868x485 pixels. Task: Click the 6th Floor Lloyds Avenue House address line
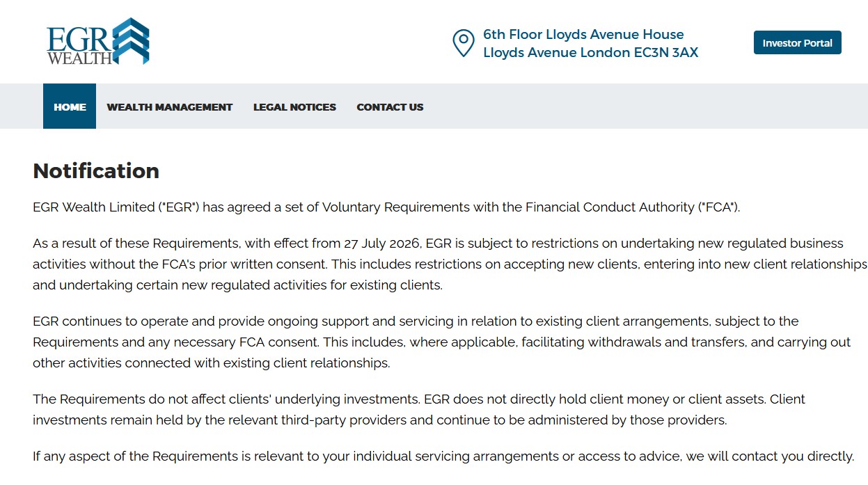point(583,34)
